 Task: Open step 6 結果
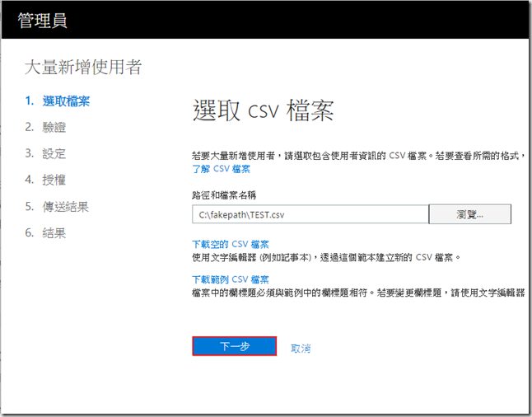(x=54, y=232)
